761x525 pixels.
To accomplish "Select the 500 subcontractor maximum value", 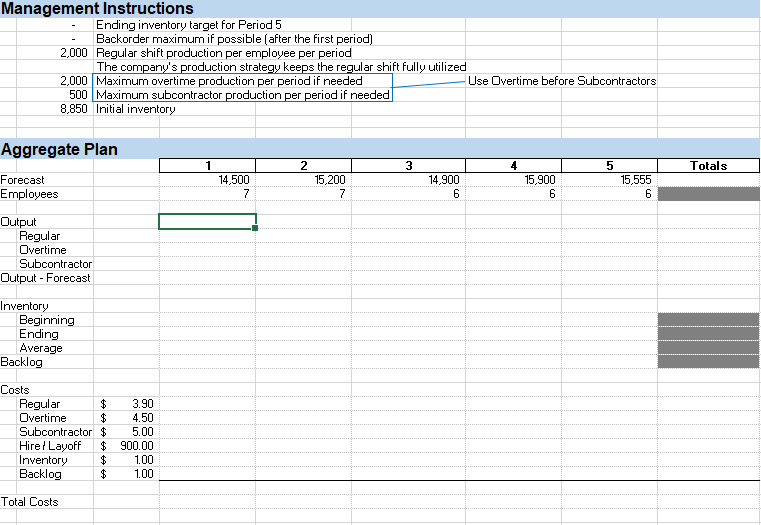I will click(78, 95).
